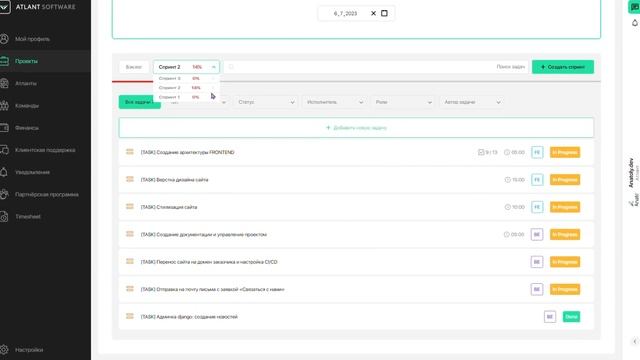Grab the drag handle of Создание архитектуры FRONTEND

[x=130, y=152]
